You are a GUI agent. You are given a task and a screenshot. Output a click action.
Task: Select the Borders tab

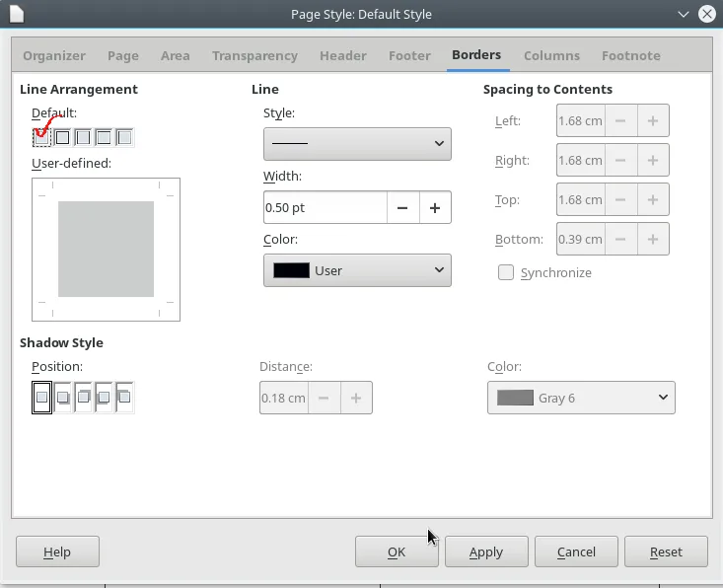point(476,55)
